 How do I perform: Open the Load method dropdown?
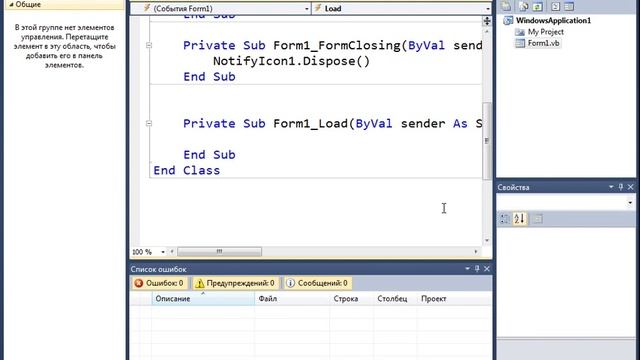click(x=488, y=9)
